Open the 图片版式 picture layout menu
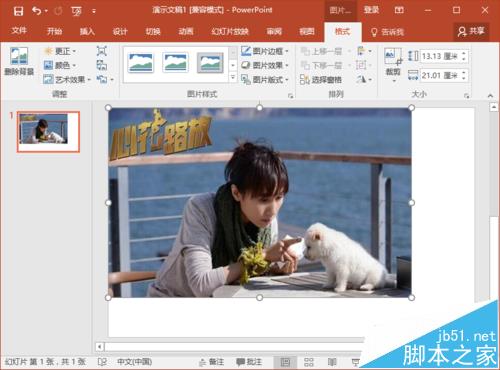 tap(265, 80)
